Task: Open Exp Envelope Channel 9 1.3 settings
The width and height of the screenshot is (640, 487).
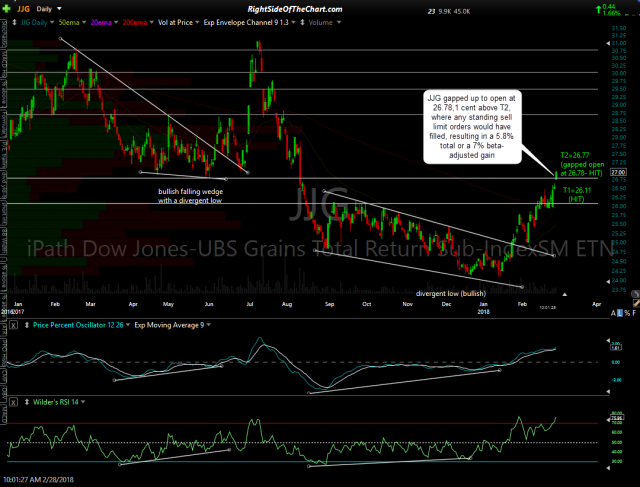Action: 246,22
